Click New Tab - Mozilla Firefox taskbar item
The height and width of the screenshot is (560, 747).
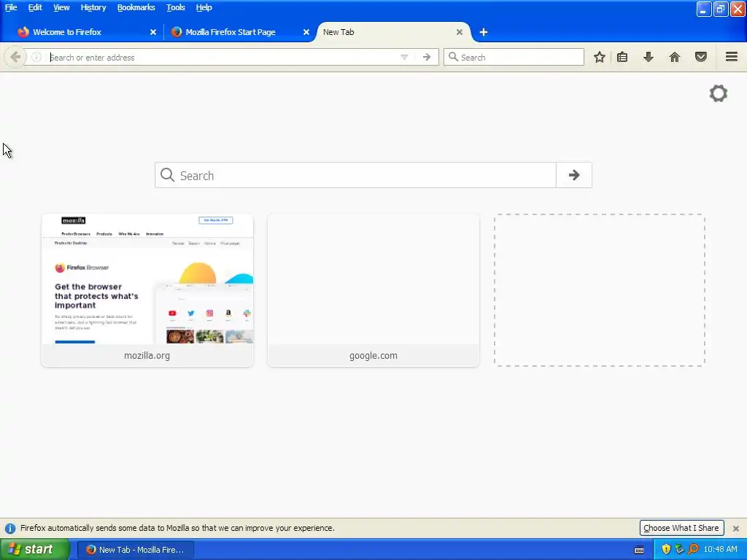tap(135, 550)
